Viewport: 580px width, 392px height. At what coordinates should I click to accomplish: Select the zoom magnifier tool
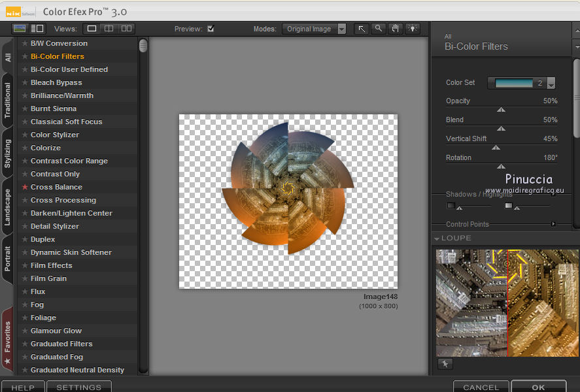379,29
